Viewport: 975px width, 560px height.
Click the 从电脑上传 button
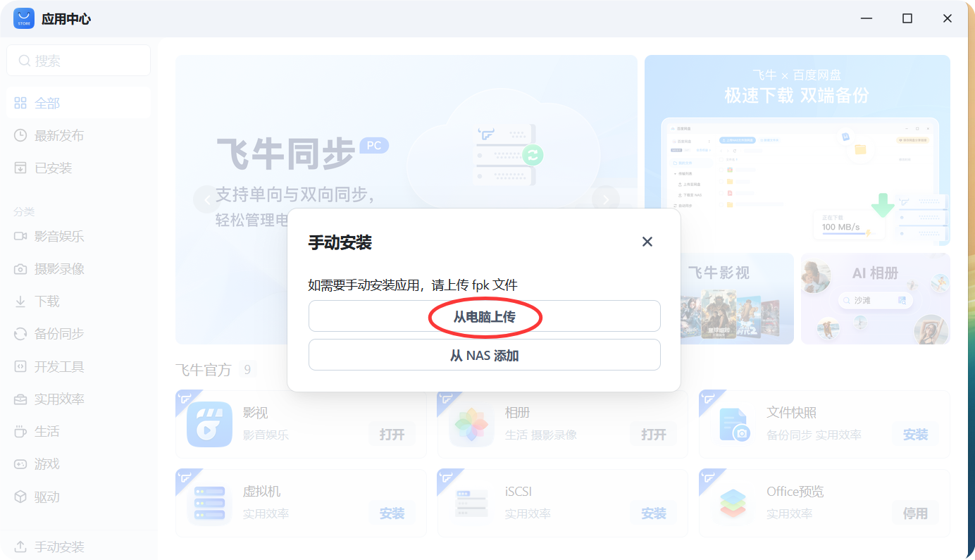484,316
